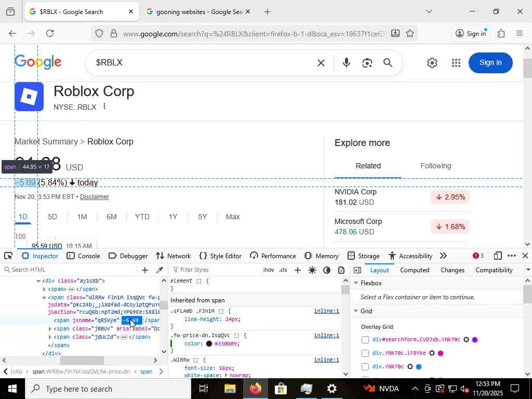This screenshot has width=532, height=399.
Task: Click the plus icon to create new node
Action: click(145, 270)
